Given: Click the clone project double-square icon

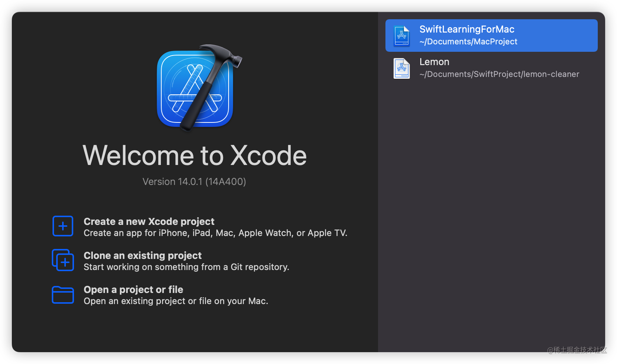Looking at the screenshot, I should coord(63,260).
